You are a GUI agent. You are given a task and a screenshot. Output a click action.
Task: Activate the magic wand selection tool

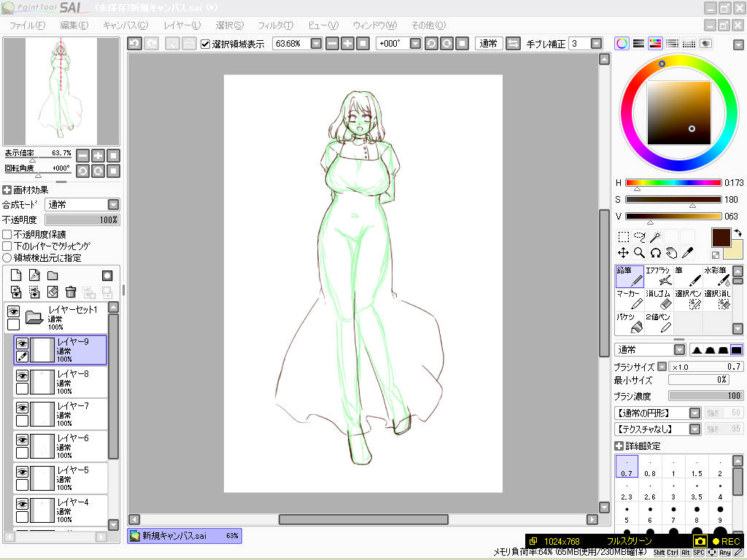coord(655,236)
